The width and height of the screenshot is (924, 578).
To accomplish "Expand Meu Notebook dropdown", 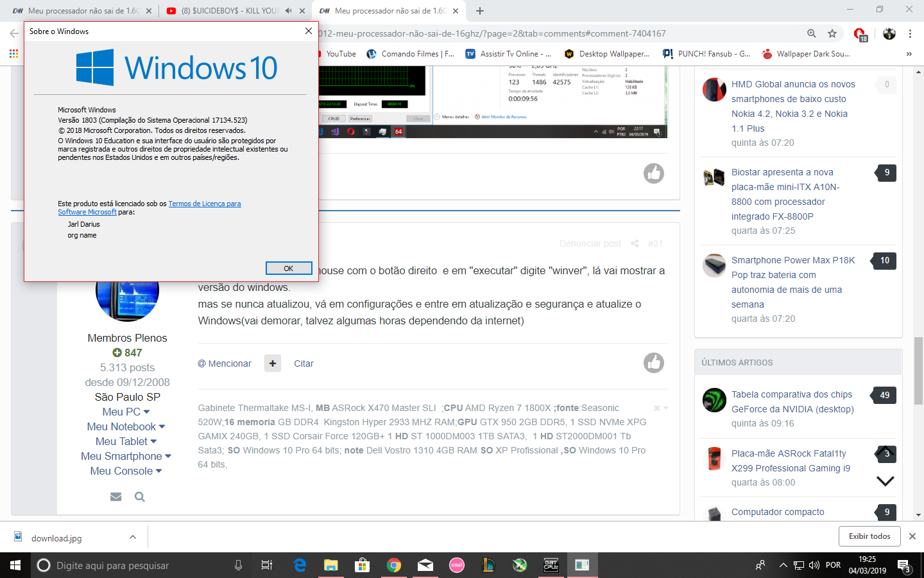I will [x=126, y=426].
